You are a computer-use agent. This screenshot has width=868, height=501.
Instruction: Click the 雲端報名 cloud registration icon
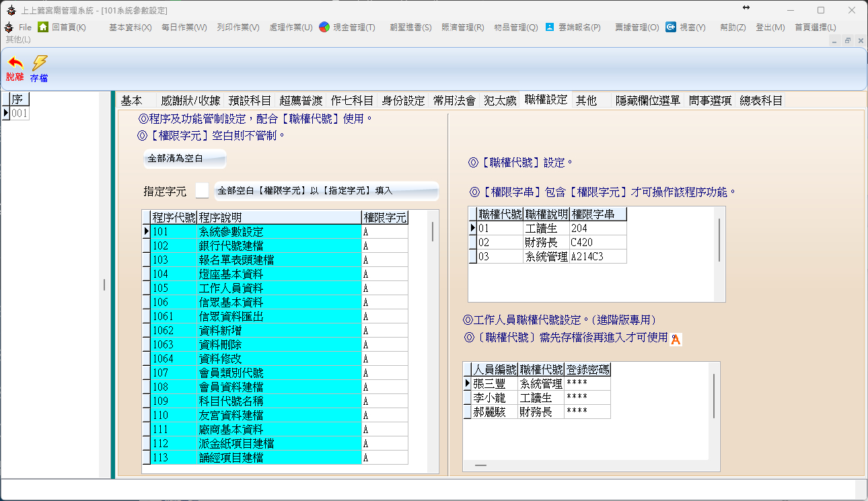point(550,27)
